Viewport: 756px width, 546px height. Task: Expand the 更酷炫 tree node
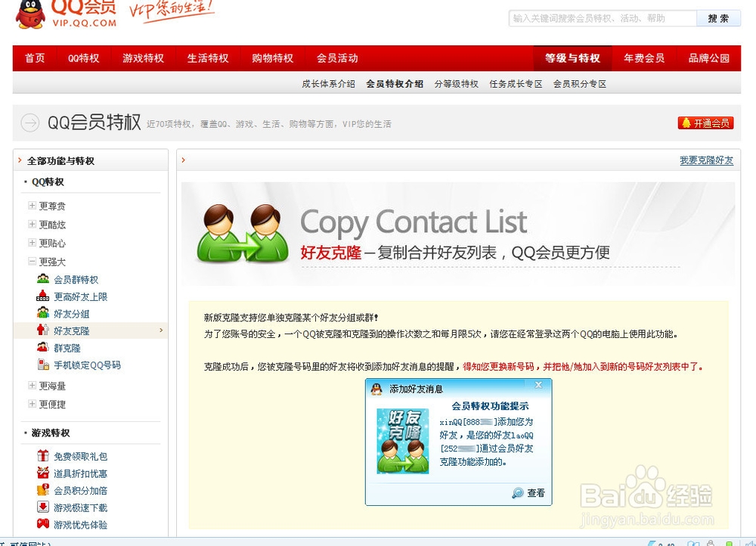click(32, 225)
